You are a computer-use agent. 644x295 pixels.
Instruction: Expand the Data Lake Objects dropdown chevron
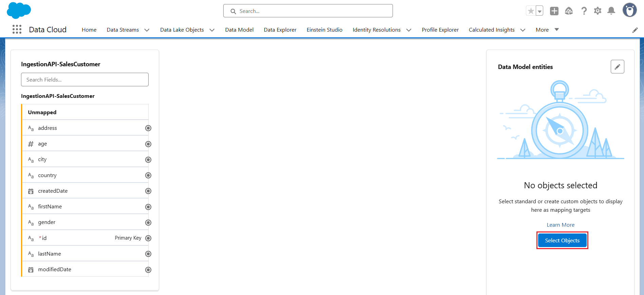(212, 30)
